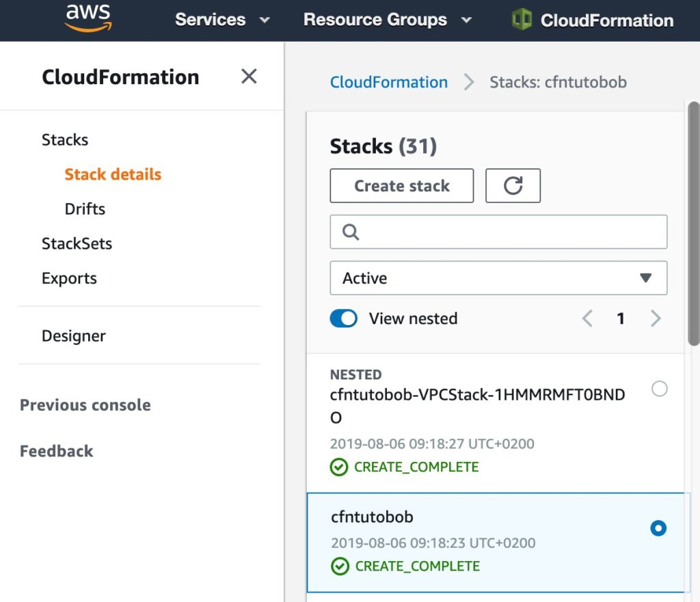Click the Create stack button

[x=402, y=186]
